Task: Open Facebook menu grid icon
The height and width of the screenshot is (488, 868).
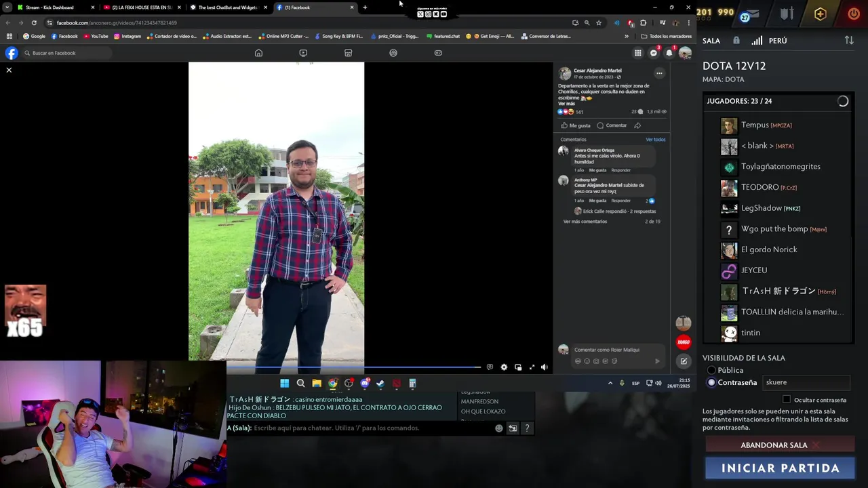Action: [x=638, y=53]
